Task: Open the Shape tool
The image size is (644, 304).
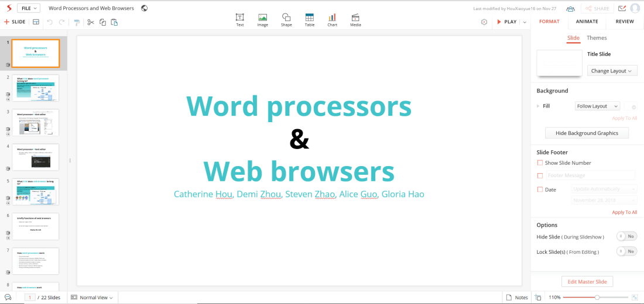Action: [x=286, y=20]
